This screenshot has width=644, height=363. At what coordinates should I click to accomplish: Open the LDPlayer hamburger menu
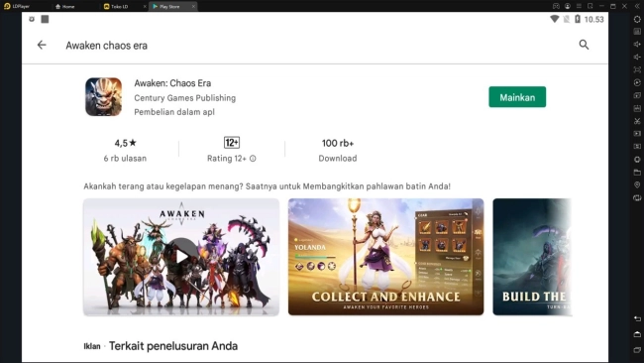pyautogui.click(x=579, y=6)
